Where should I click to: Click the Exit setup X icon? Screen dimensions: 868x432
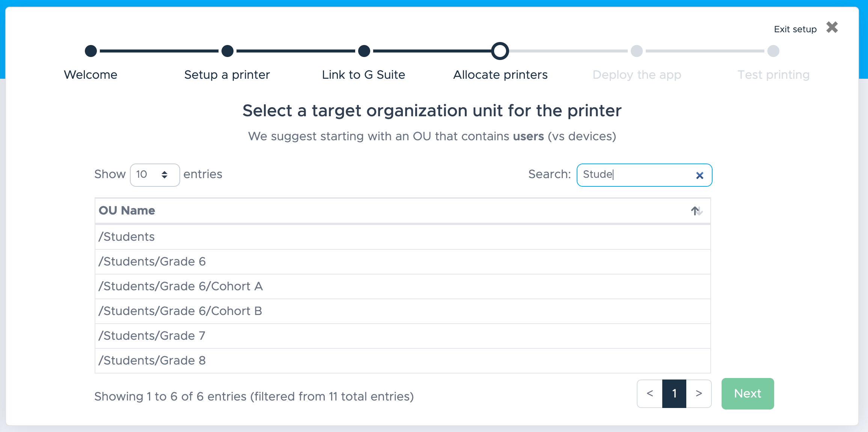coord(832,27)
